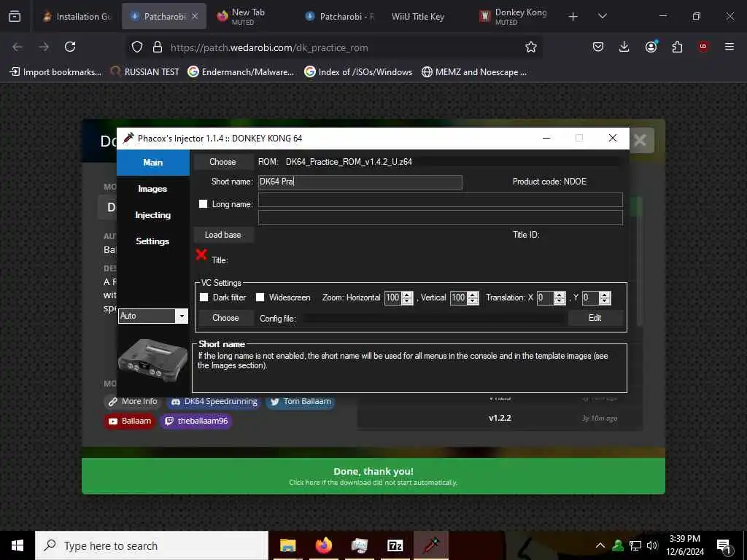Open the Injecting section
The width and height of the screenshot is (747, 560).
pos(153,215)
